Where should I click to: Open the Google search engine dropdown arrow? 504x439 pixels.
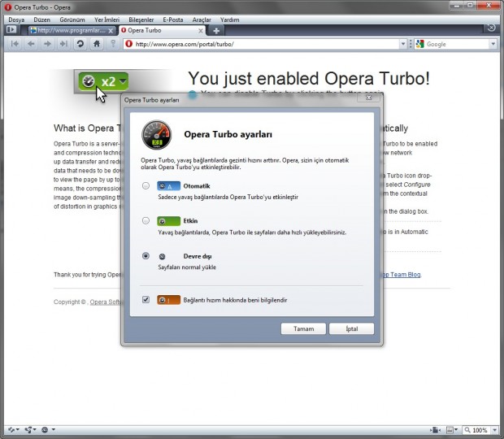493,44
